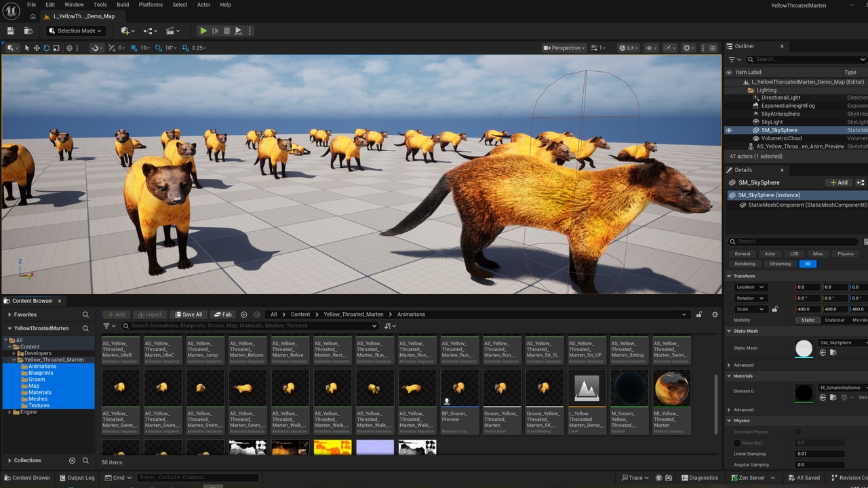The width and height of the screenshot is (868, 488).
Task: Open Fab from the Content Browser
Action: pyautogui.click(x=222, y=314)
